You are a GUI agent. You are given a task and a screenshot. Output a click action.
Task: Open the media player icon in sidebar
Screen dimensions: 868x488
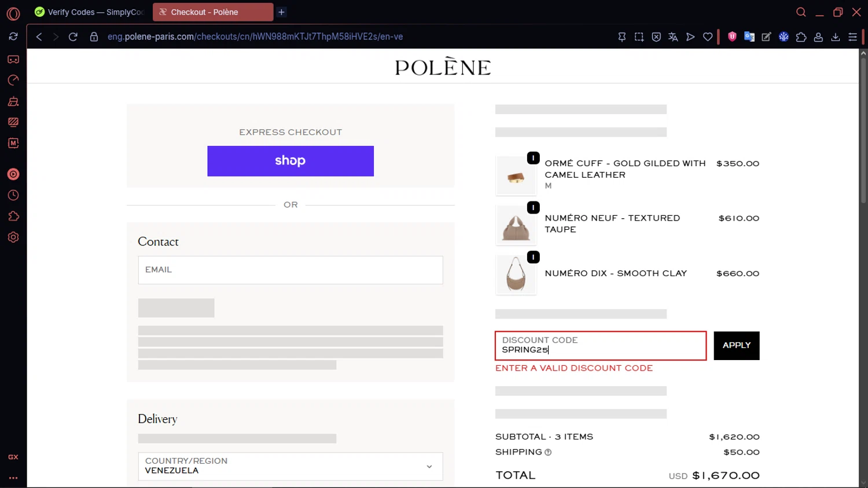pyautogui.click(x=13, y=174)
